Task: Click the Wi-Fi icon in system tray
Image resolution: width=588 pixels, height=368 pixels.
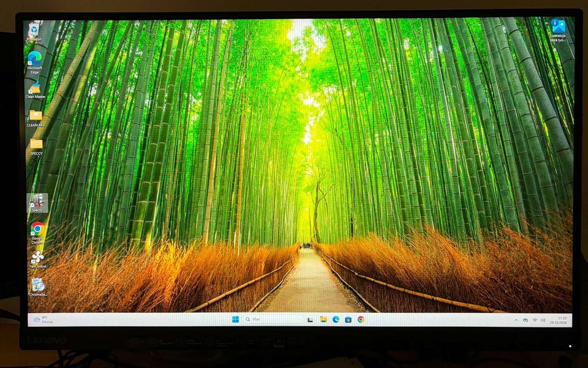Action: [534, 320]
